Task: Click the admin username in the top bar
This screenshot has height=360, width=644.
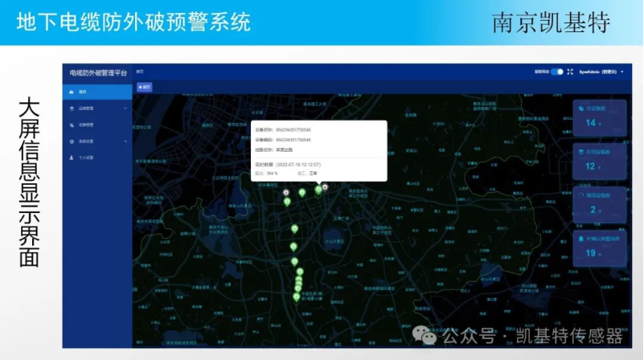Action: pos(598,72)
